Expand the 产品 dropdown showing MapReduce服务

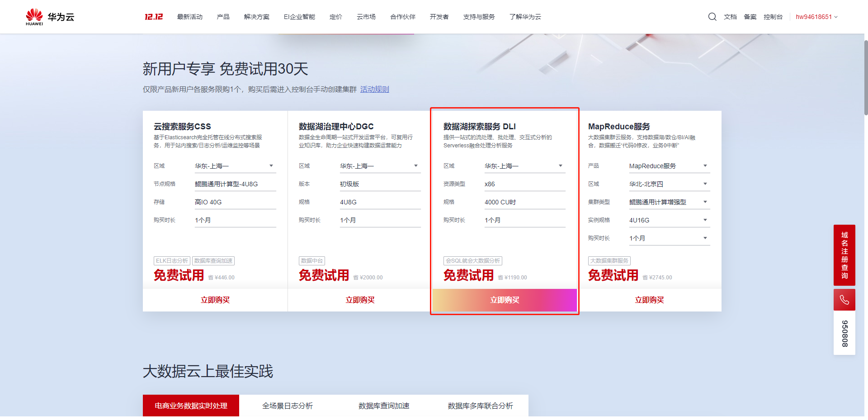point(670,166)
